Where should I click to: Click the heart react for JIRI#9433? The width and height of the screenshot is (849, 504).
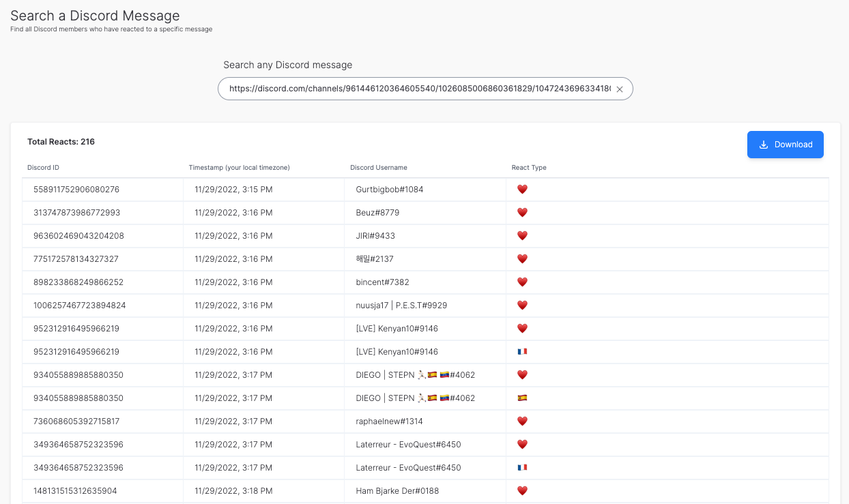tap(522, 236)
